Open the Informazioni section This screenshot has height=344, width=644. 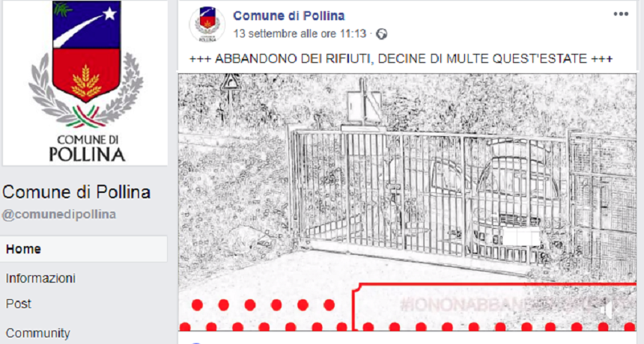[x=40, y=278]
